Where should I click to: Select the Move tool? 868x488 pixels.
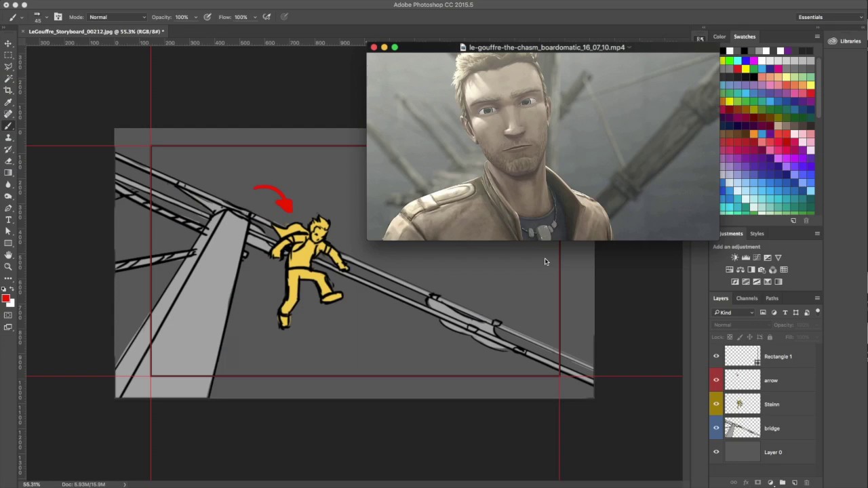pos(8,43)
